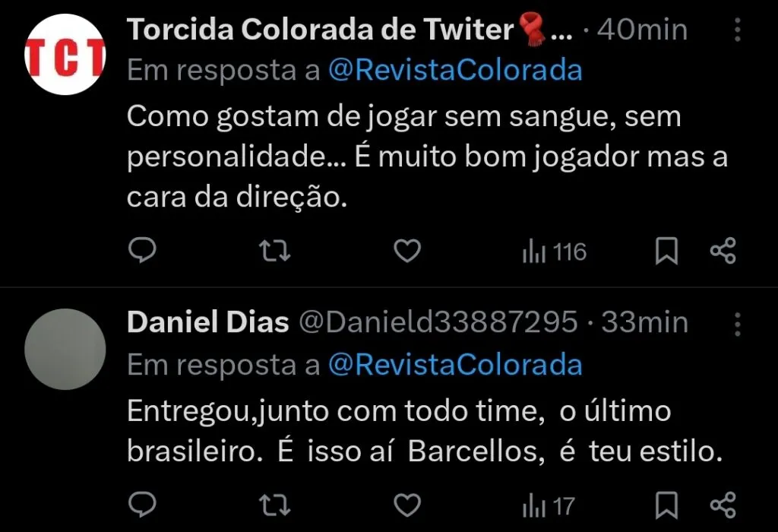
Task: Open Daniel Dias's profile picture
Action: (x=65, y=350)
